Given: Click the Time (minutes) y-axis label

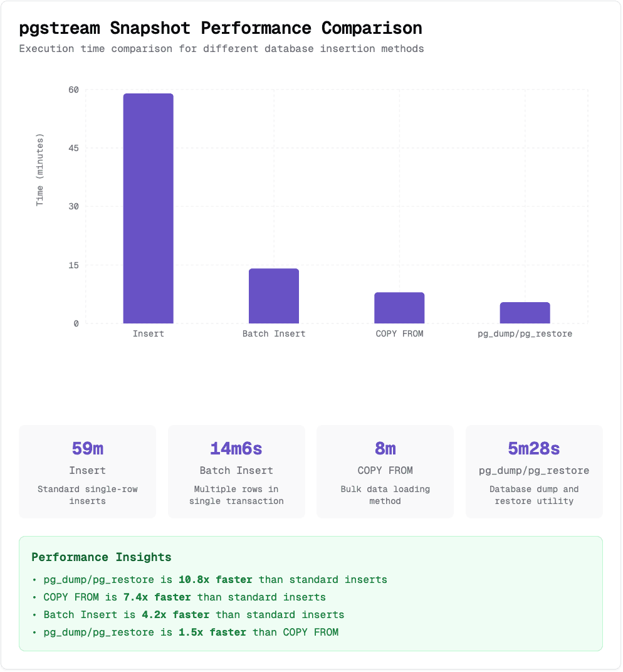Looking at the screenshot, I should click(x=40, y=169).
